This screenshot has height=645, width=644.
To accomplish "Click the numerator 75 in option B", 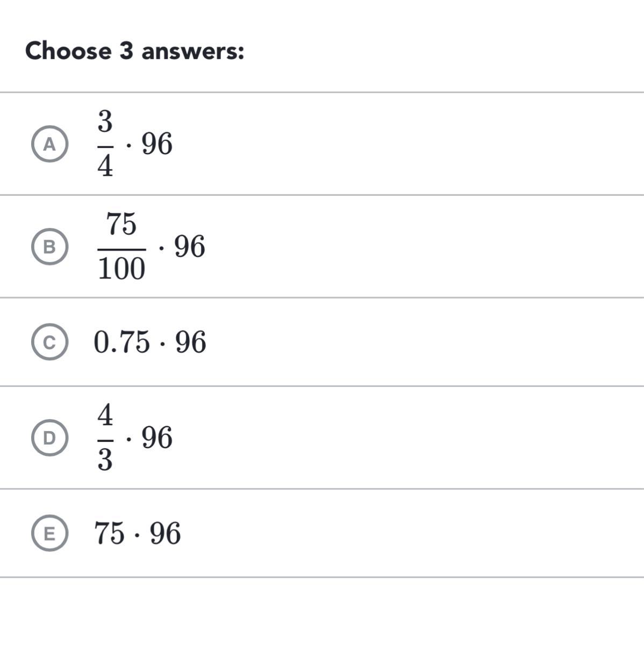I will pyautogui.click(x=121, y=224).
